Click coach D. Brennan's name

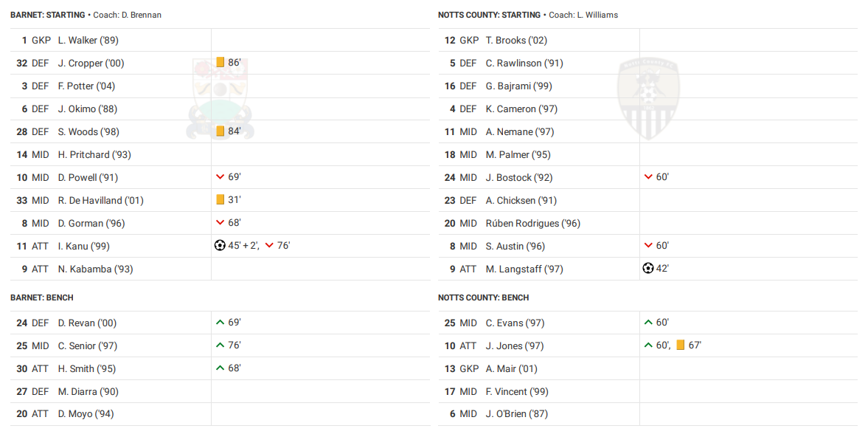click(142, 15)
